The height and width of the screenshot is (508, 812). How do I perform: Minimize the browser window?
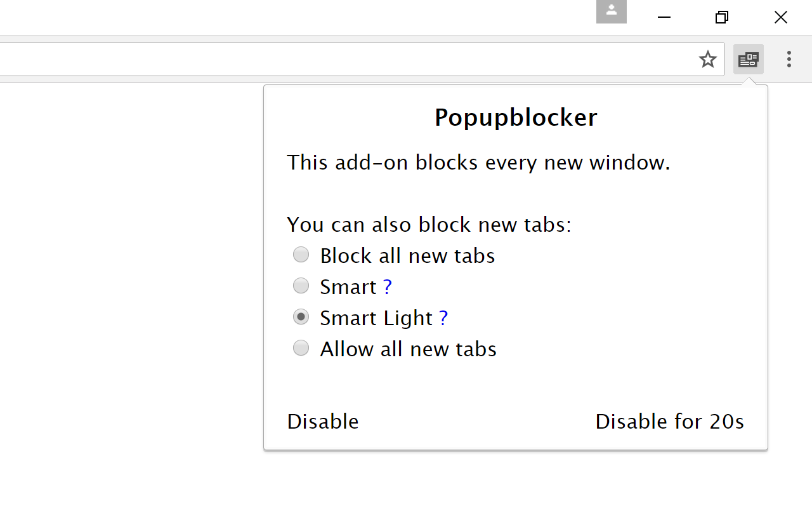[664, 17]
